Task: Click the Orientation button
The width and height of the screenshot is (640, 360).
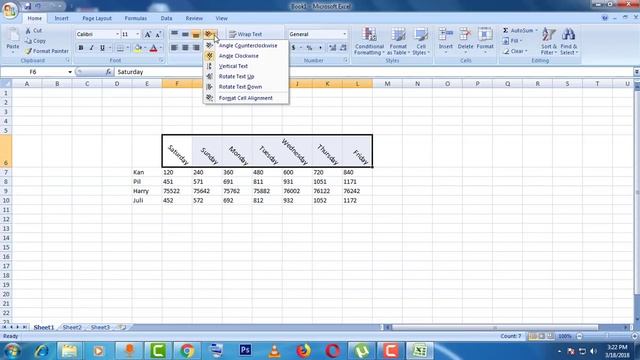Action: click(x=209, y=34)
